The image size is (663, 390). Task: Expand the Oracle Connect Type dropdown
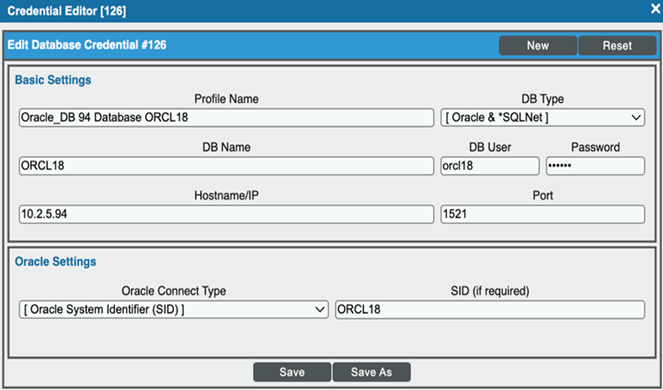[174, 310]
